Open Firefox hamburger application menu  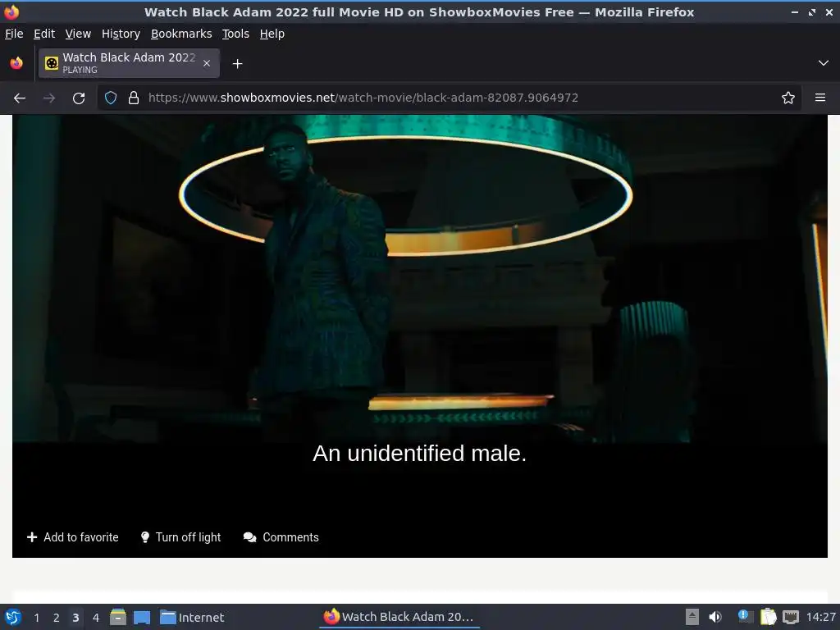(819, 98)
